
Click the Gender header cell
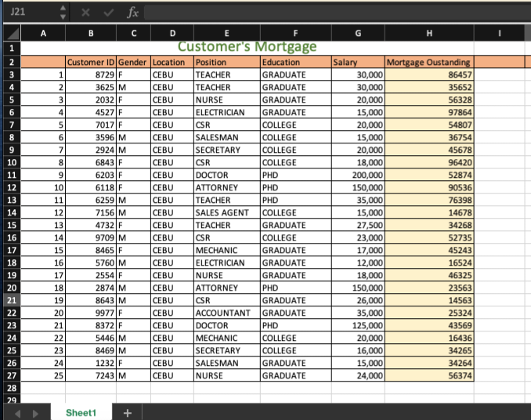pos(133,62)
